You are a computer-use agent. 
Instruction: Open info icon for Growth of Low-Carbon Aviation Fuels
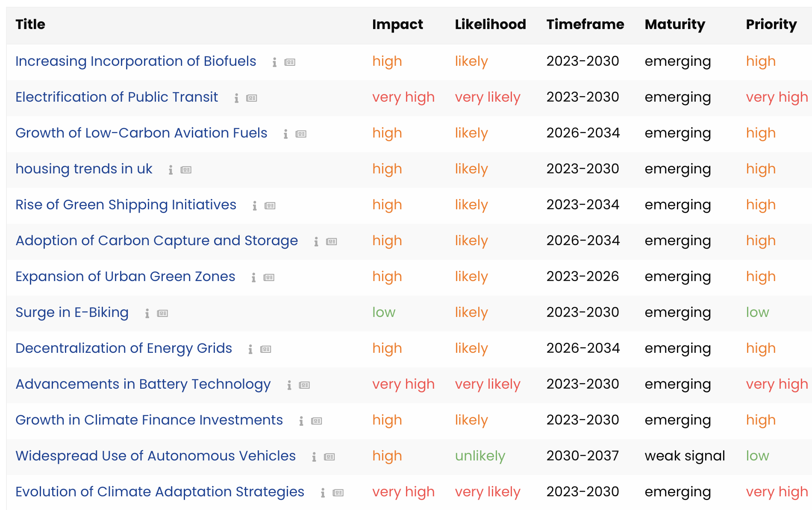pyautogui.click(x=285, y=134)
